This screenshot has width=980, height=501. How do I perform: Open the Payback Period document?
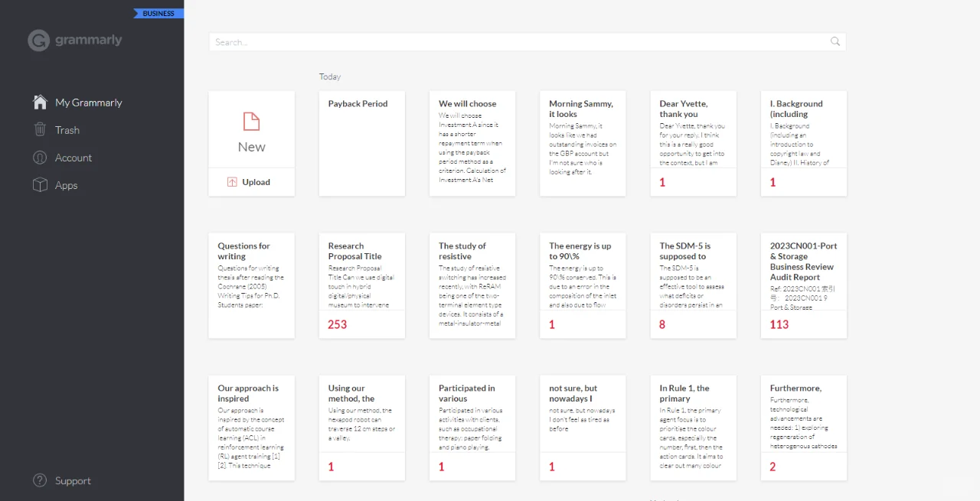coord(362,143)
